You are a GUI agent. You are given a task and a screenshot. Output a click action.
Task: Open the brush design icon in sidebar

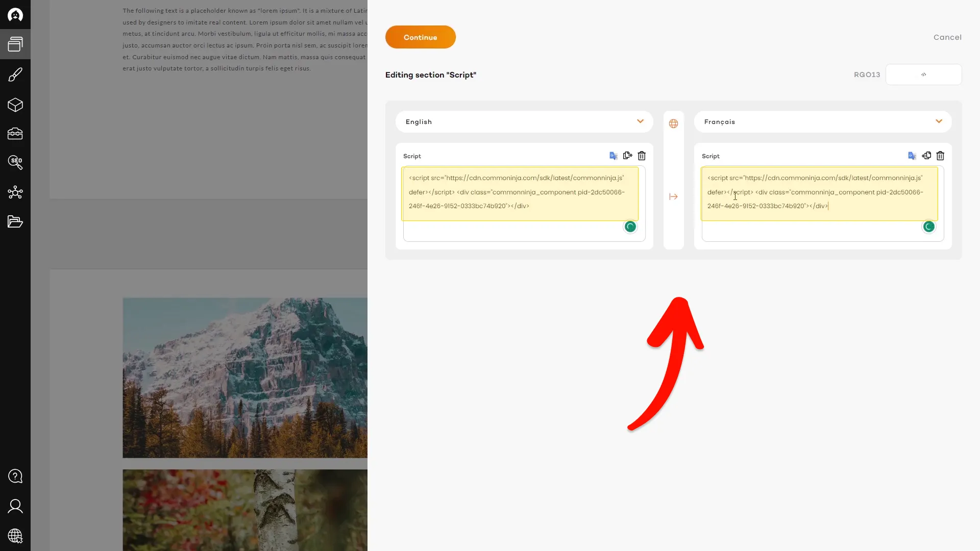point(15,74)
